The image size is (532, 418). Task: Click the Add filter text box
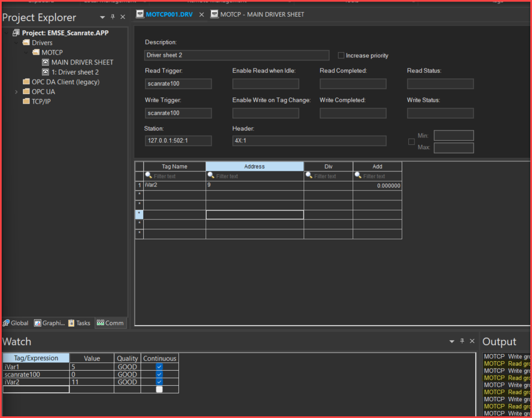[x=377, y=176]
